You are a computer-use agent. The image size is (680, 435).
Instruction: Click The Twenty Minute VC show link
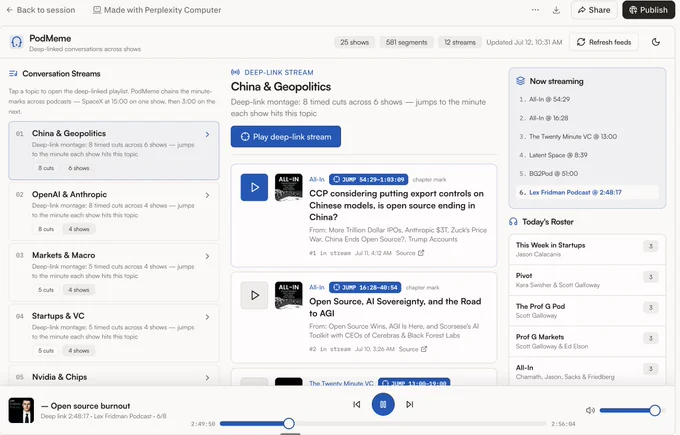coord(341,383)
